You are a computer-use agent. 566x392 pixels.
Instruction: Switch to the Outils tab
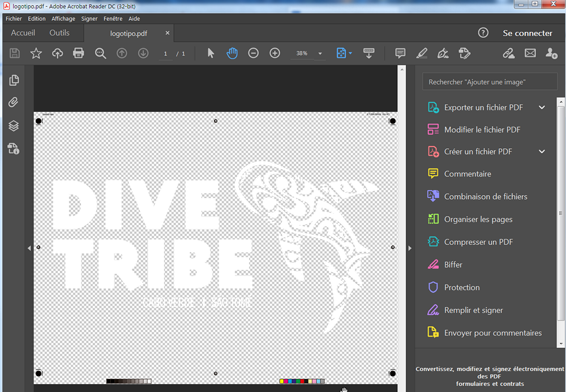tap(59, 33)
